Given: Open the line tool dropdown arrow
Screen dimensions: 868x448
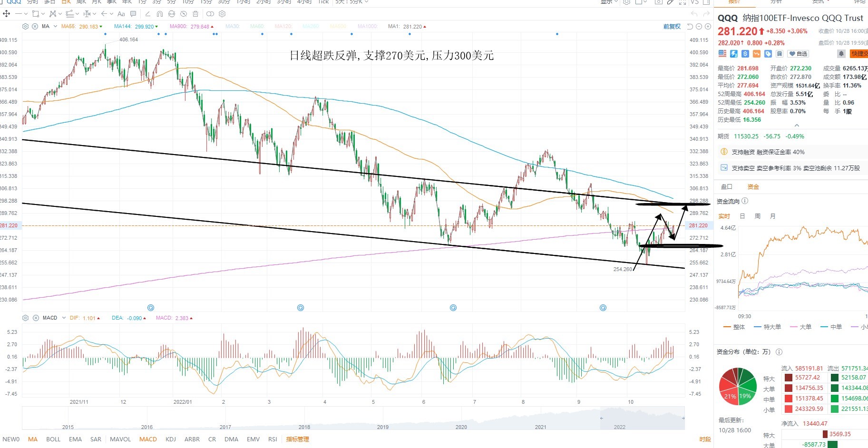Looking at the screenshot, I should [26, 14].
